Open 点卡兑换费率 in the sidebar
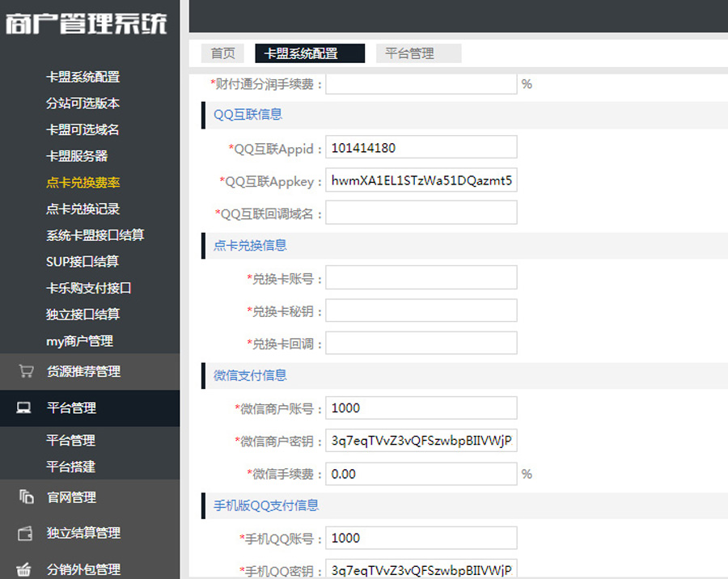Image resolution: width=728 pixels, height=579 pixels. [83, 183]
